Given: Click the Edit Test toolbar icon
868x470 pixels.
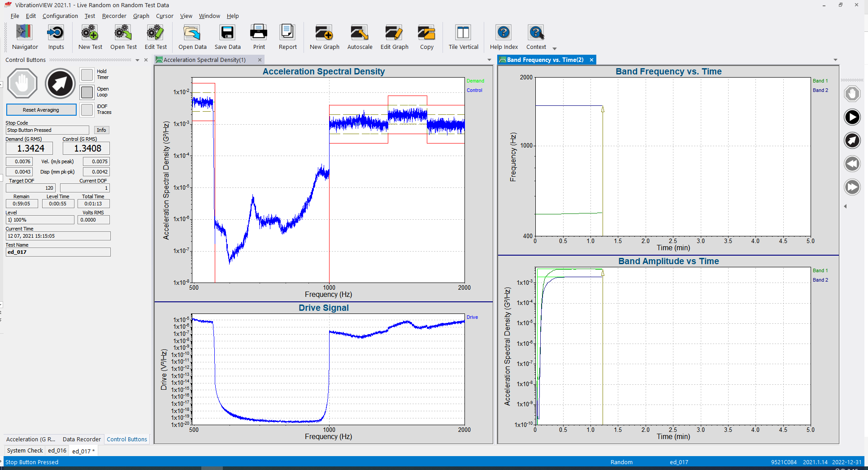Looking at the screenshot, I should tap(156, 37).
